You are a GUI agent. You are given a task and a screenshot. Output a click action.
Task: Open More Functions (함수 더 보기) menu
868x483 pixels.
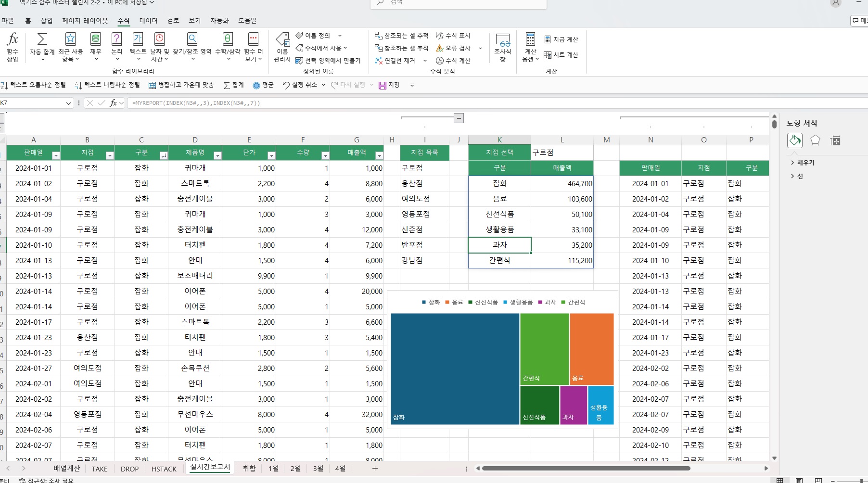coord(253,47)
